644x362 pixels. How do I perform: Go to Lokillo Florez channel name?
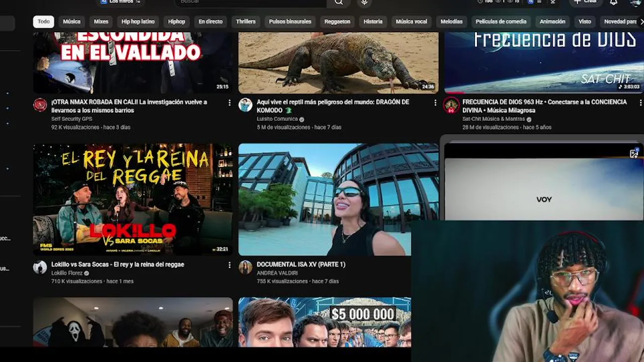tap(67, 273)
